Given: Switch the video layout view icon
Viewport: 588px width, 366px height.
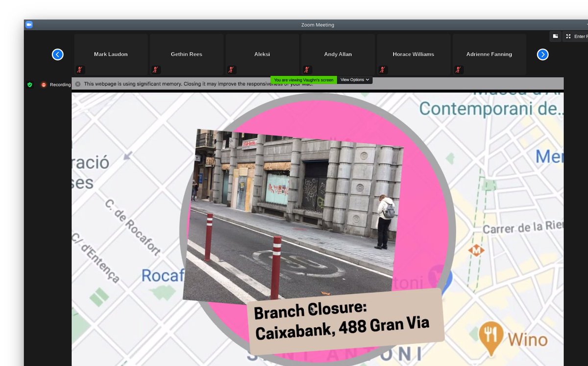Looking at the screenshot, I should click(555, 36).
